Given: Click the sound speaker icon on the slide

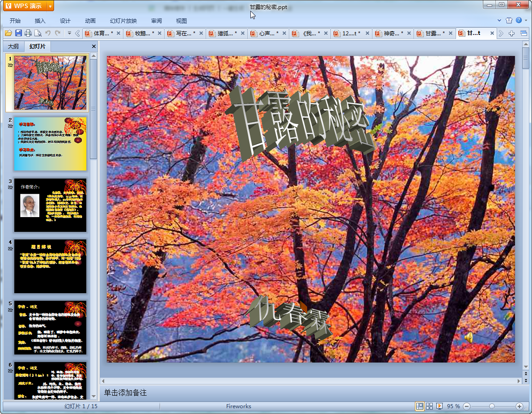Looking at the screenshot, I should pyautogui.click(x=469, y=337).
